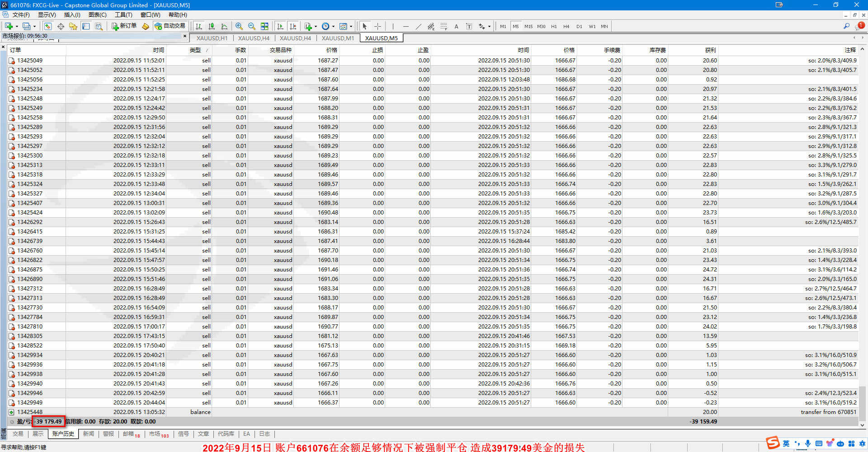
Task: Open the 工具(T) menu
Action: [123, 15]
